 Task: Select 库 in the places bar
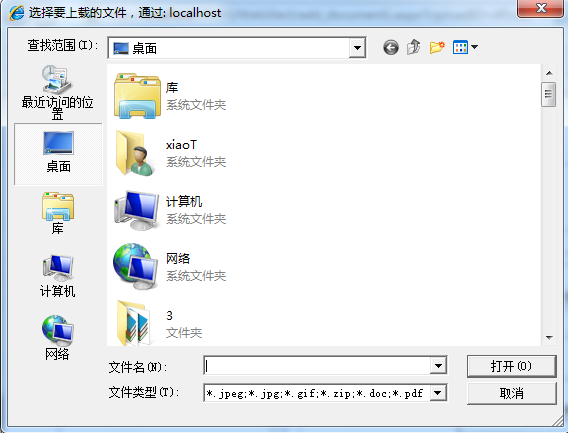pyautogui.click(x=58, y=214)
